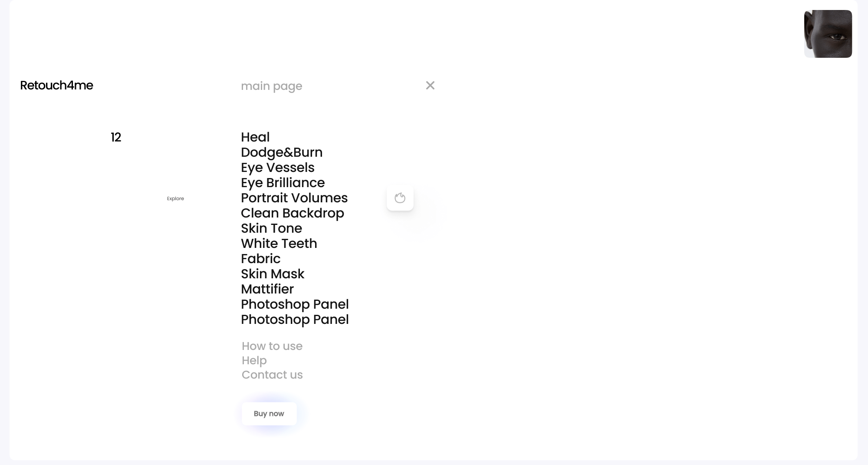Open the How to use link
This screenshot has width=868, height=465.
tap(272, 346)
